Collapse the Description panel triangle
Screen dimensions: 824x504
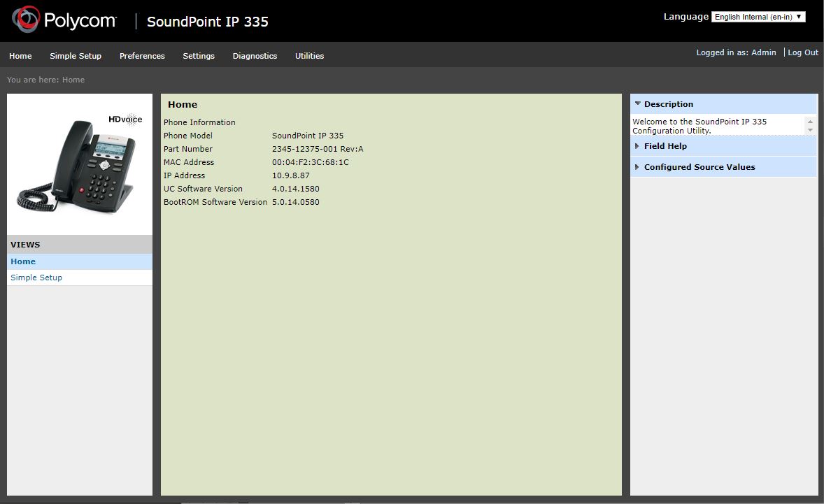(637, 104)
